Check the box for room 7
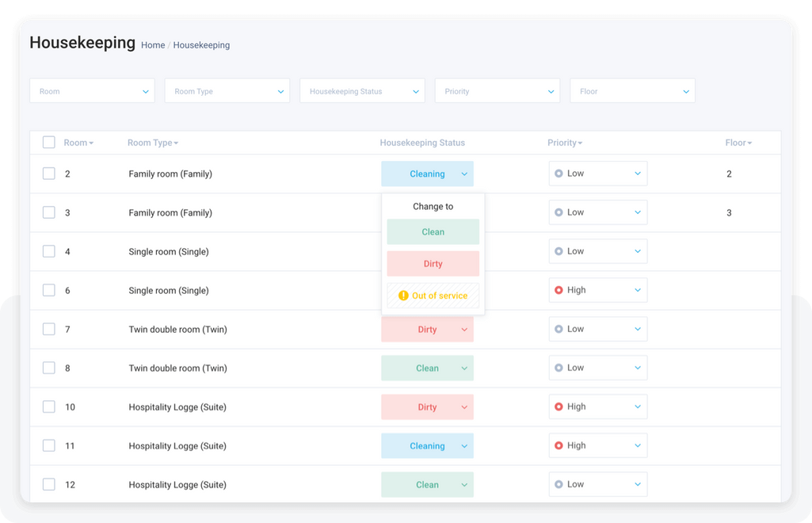Screen dimensions: 812x523 tap(48, 329)
